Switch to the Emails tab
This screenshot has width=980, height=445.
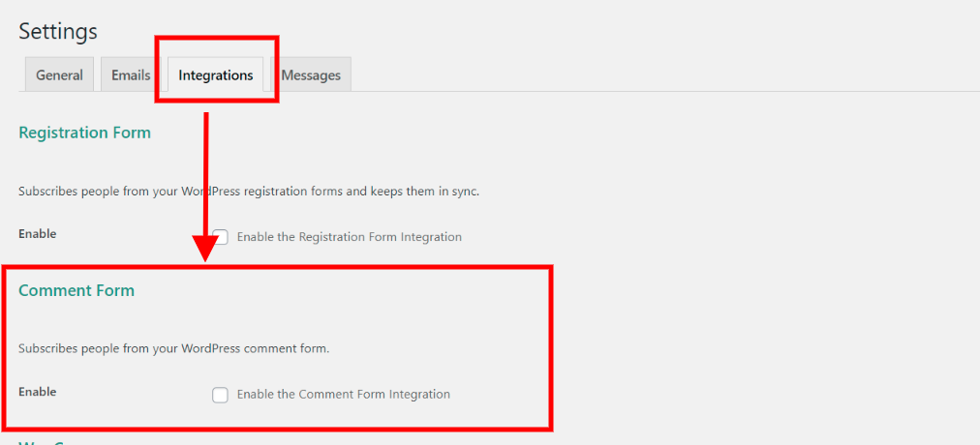coord(131,74)
